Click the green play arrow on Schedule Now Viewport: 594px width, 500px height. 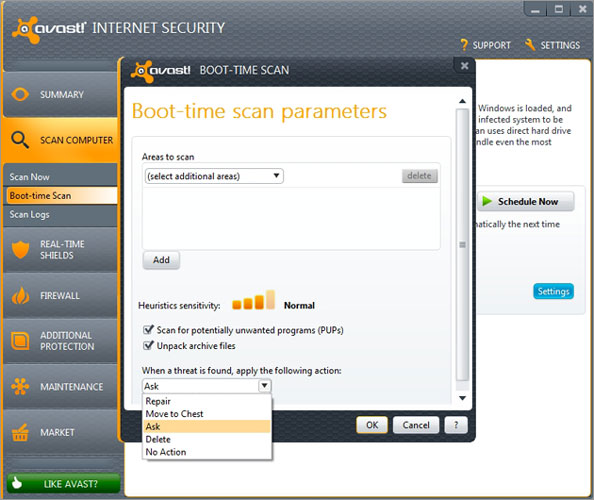click(x=487, y=201)
